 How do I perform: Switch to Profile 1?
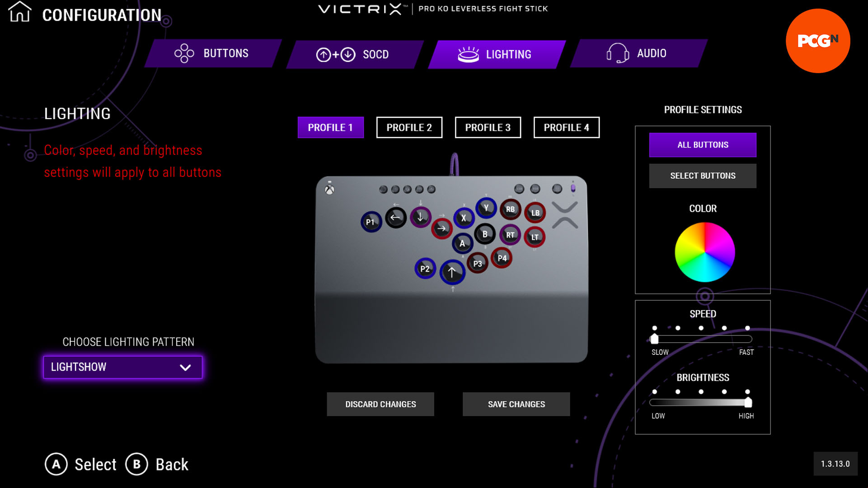(x=331, y=127)
